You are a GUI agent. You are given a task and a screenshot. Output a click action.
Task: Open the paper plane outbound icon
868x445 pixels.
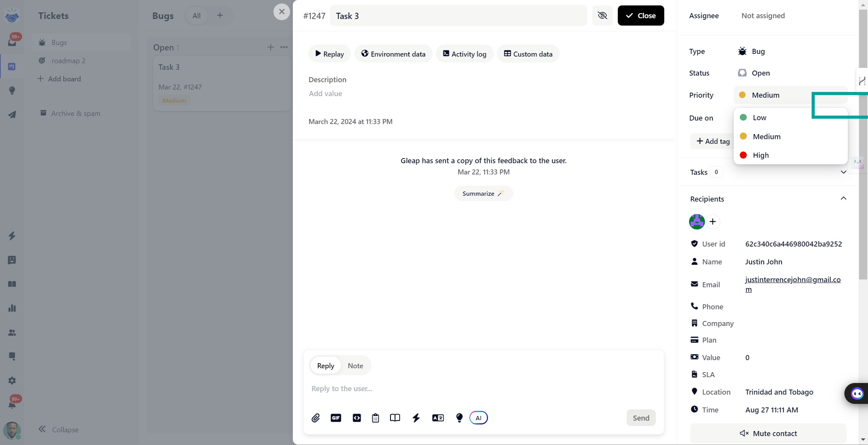coord(12,115)
